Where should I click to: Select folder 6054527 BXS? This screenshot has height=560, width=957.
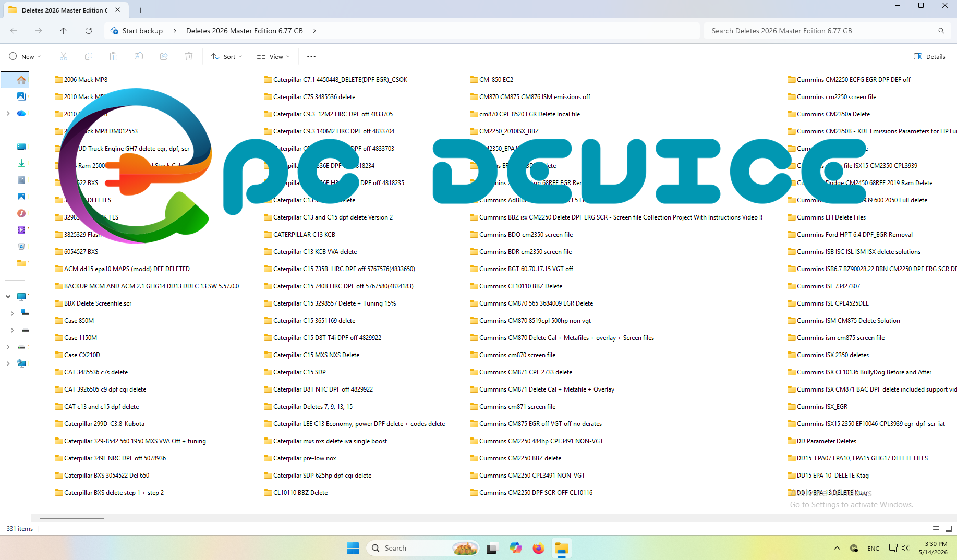pyautogui.click(x=77, y=252)
